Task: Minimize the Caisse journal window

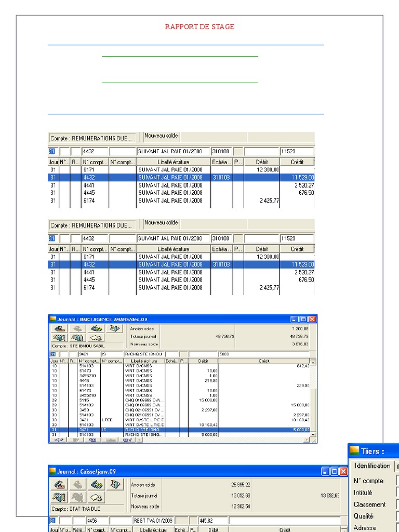Action: (x=325, y=471)
